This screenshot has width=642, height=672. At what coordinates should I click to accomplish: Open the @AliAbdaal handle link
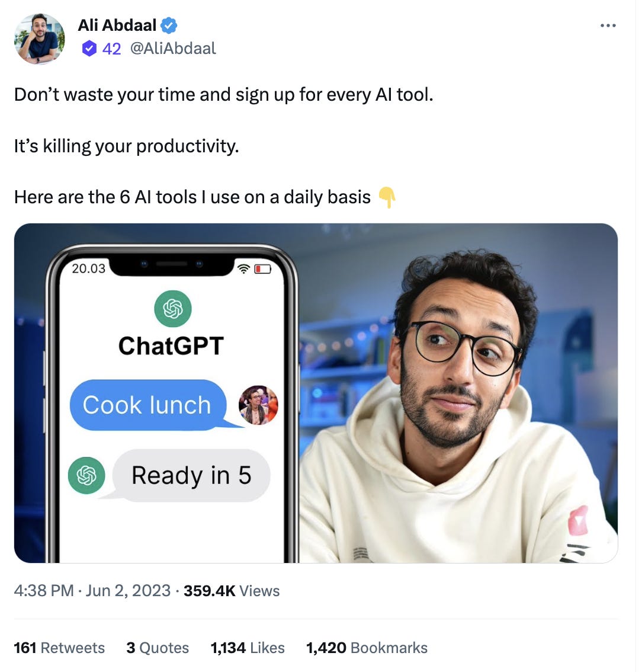pyautogui.click(x=172, y=49)
